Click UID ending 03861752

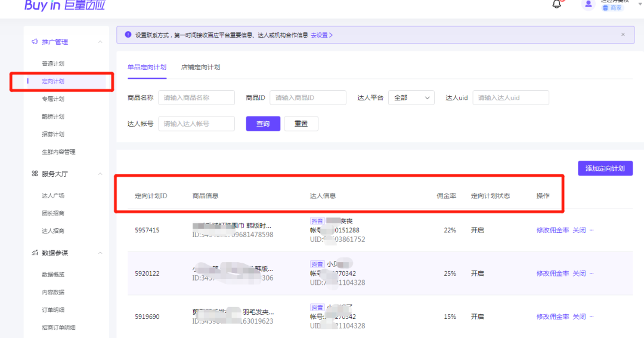[338, 239]
